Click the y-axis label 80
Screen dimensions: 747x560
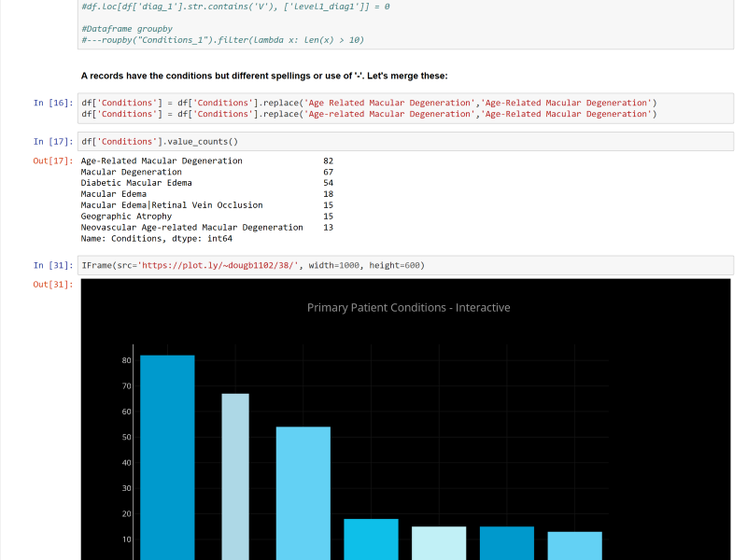126,360
